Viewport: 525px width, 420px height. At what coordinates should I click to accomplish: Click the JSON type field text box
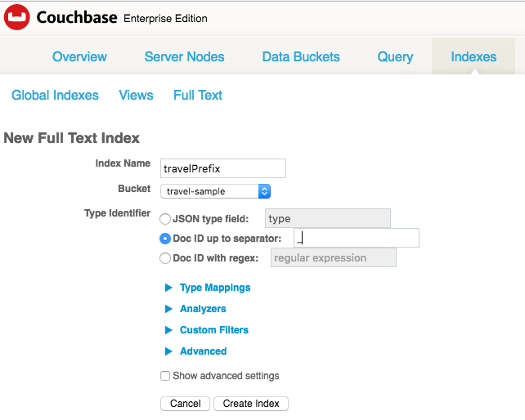coord(328,218)
